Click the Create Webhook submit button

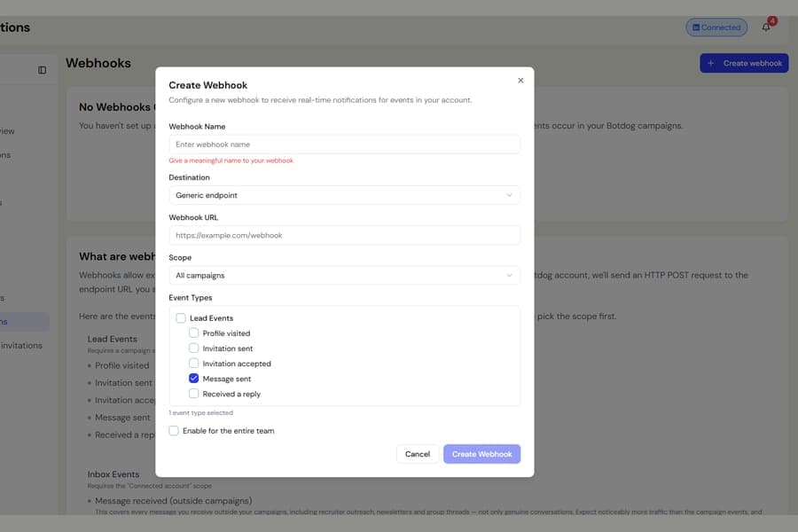tap(482, 454)
